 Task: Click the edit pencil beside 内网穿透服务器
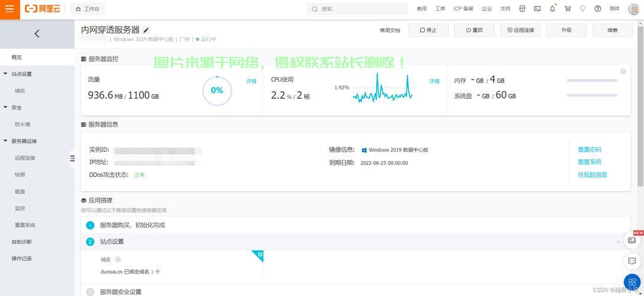pyautogui.click(x=146, y=30)
